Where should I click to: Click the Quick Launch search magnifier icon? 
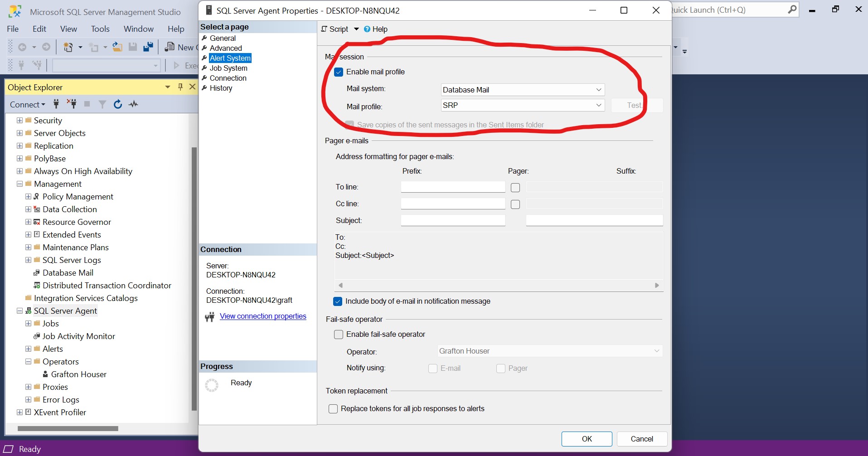[x=792, y=10]
